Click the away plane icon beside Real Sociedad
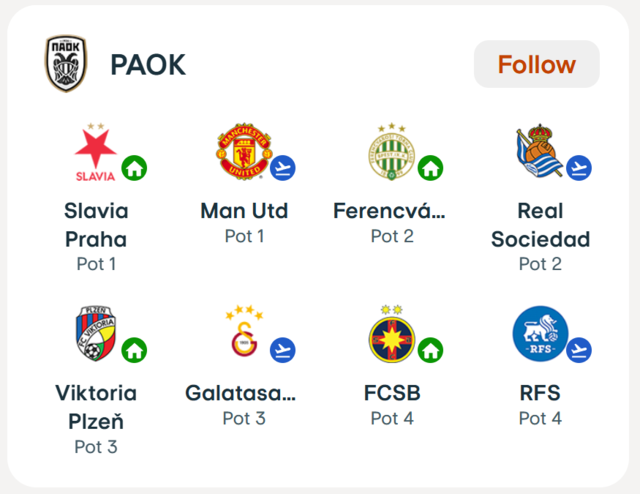Image resolution: width=640 pixels, height=494 pixels. click(579, 168)
